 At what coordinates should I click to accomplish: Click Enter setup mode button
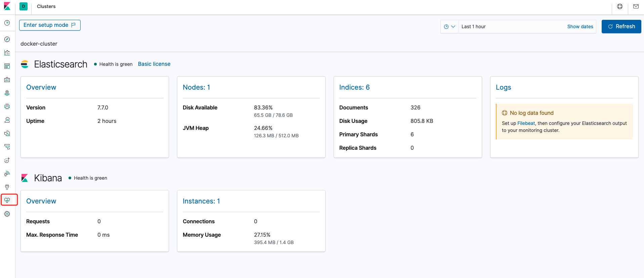pos(50,25)
